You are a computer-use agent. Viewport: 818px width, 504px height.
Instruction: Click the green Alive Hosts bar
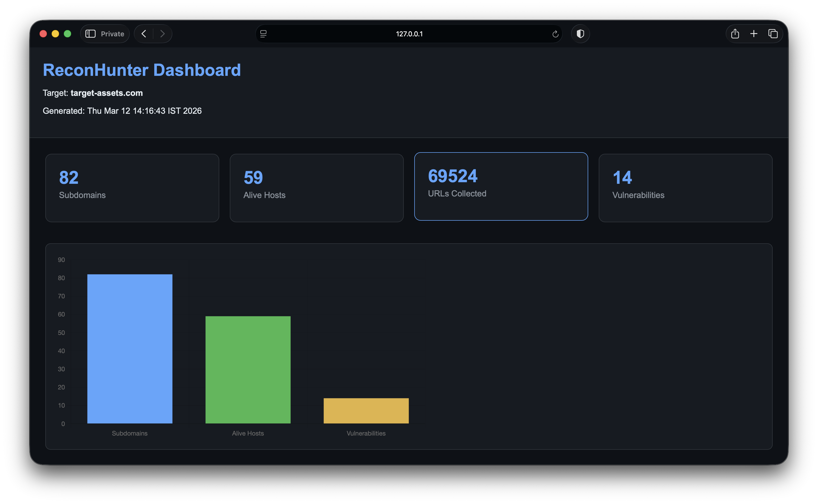pos(248,369)
